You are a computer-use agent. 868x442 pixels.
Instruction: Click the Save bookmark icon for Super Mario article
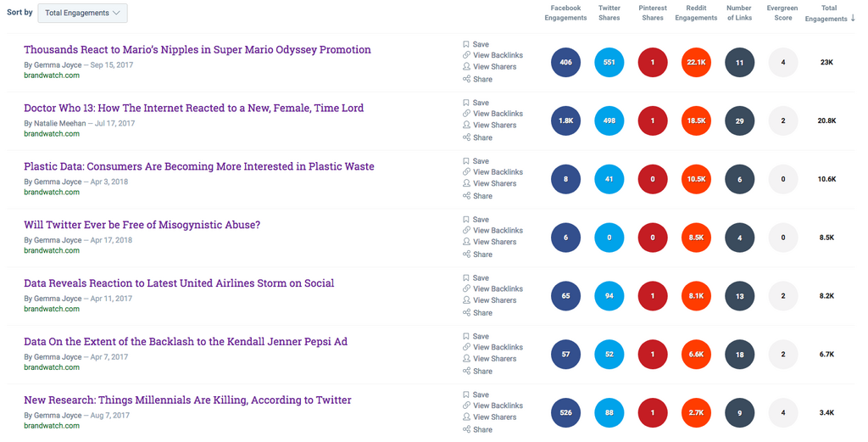coord(466,44)
